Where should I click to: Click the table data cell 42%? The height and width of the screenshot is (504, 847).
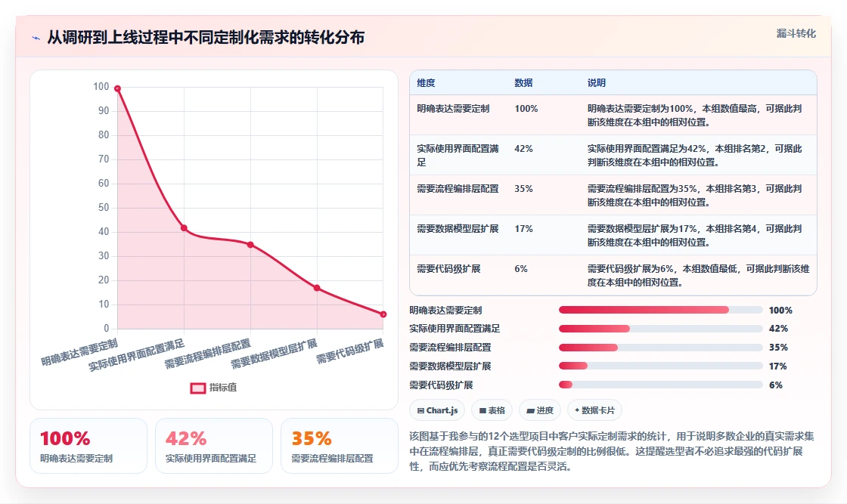(x=523, y=149)
